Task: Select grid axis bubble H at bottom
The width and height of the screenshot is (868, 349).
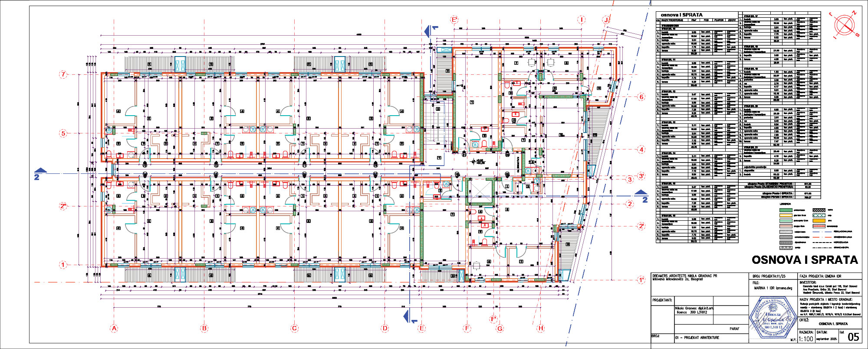Action: (540, 328)
